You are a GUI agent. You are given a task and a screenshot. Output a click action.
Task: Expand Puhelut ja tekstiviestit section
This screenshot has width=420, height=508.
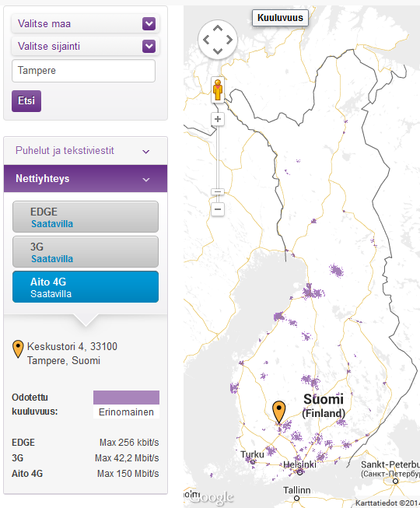point(86,151)
